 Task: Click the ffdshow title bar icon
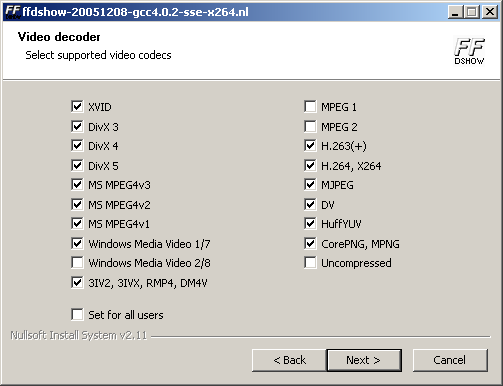pyautogui.click(x=13, y=12)
